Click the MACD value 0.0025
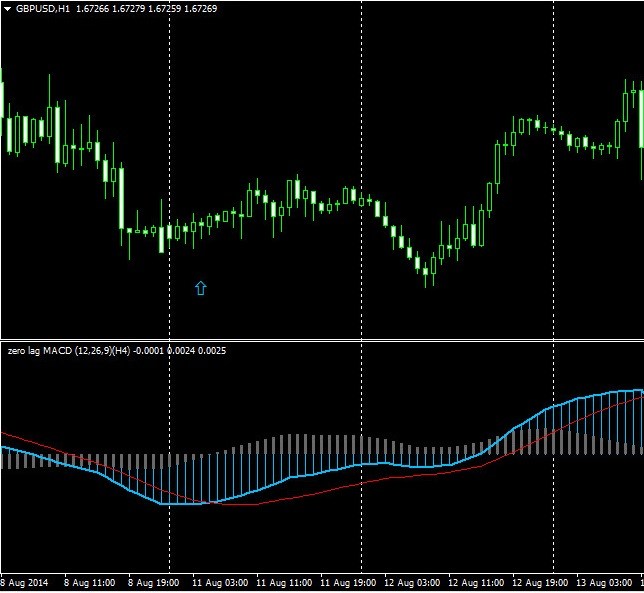644x593 pixels. click(212, 351)
